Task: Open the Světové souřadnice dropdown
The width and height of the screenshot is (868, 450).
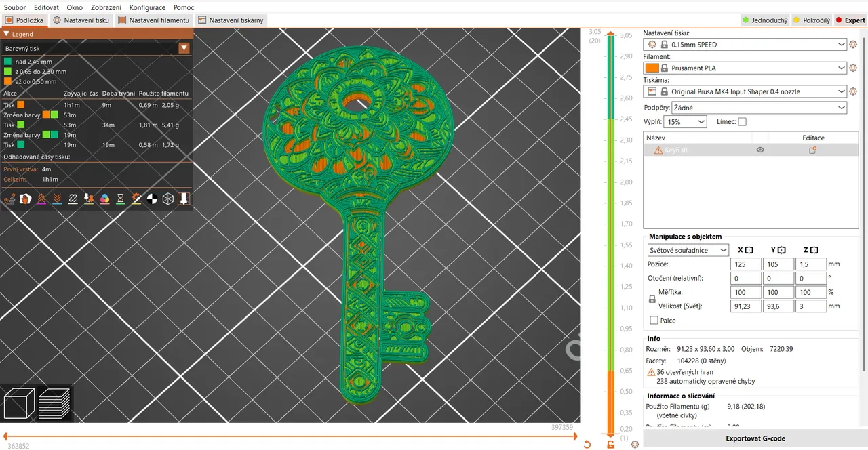Action: click(688, 250)
